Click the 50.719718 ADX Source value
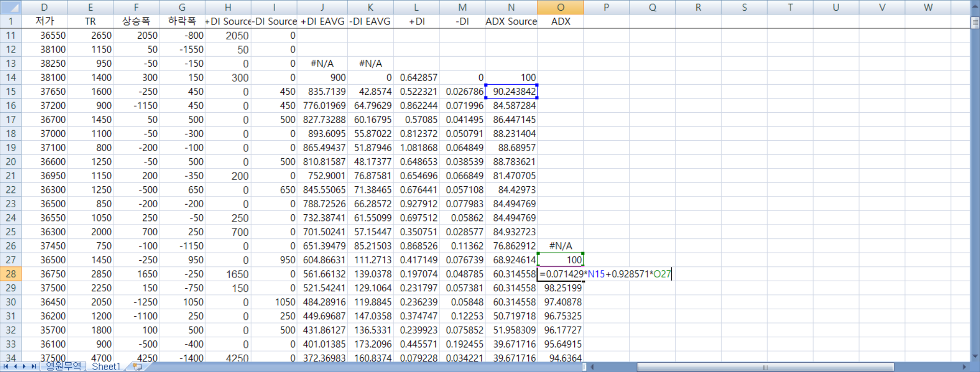 (511, 316)
